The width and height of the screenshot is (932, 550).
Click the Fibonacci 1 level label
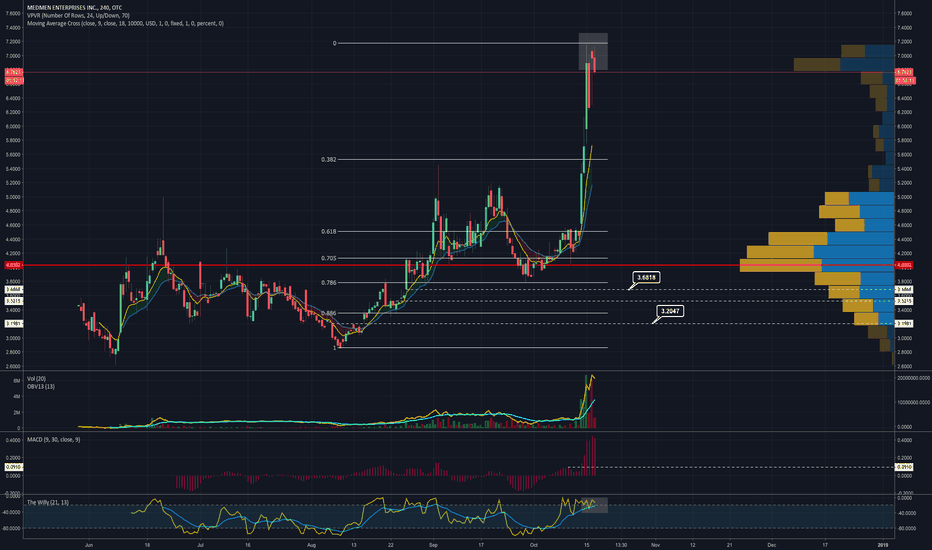[x=335, y=347]
